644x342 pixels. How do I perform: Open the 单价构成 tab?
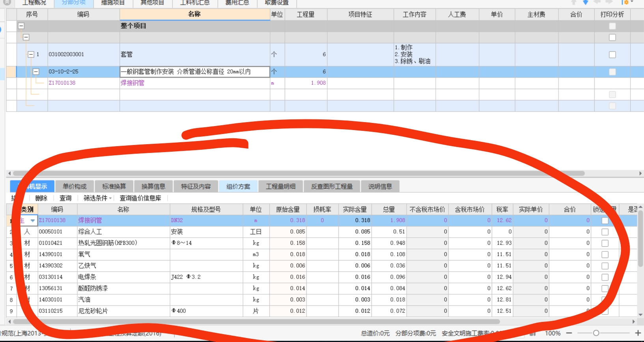pyautogui.click(x=75, y=186)
